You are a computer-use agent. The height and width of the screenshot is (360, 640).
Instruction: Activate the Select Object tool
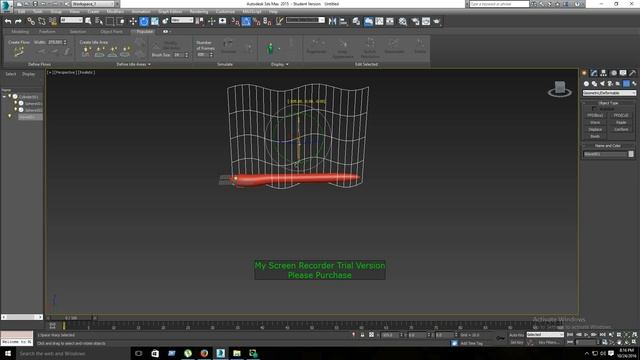coord(88,21)
